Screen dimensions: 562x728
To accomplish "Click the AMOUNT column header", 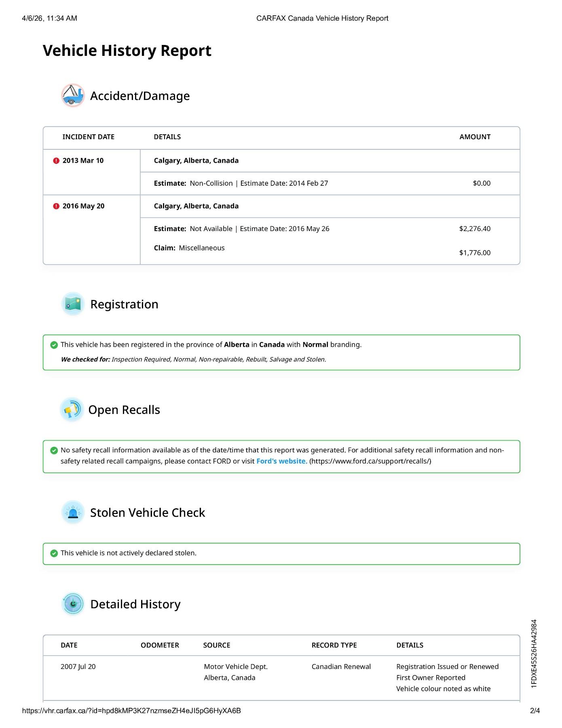I will point(475,137).
